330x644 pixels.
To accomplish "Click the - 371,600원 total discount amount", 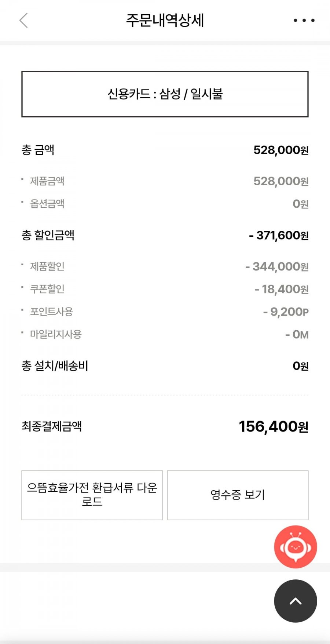I will tap(279, 235).
